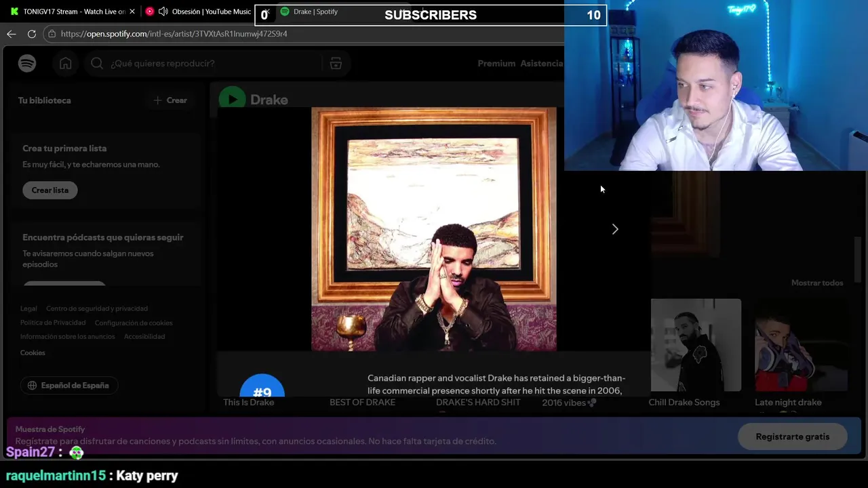Screen dimensions: 868x488
Task: Open the browse catalog icon in search bar
Action: point(336,63)
